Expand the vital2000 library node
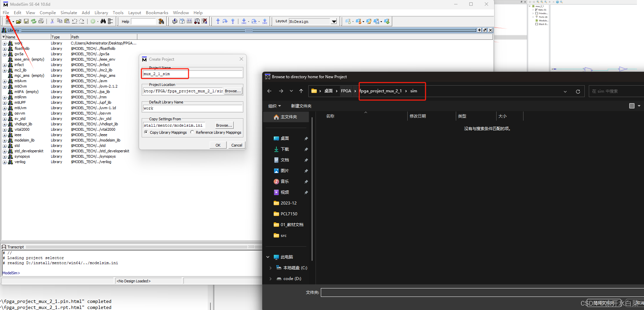644x310 pixels. coord(4,130)
